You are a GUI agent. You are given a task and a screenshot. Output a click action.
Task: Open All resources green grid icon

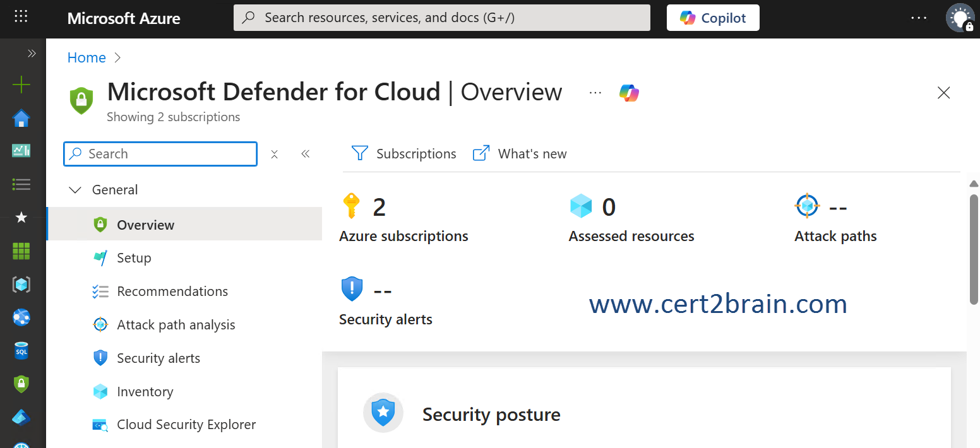(21, 251)
